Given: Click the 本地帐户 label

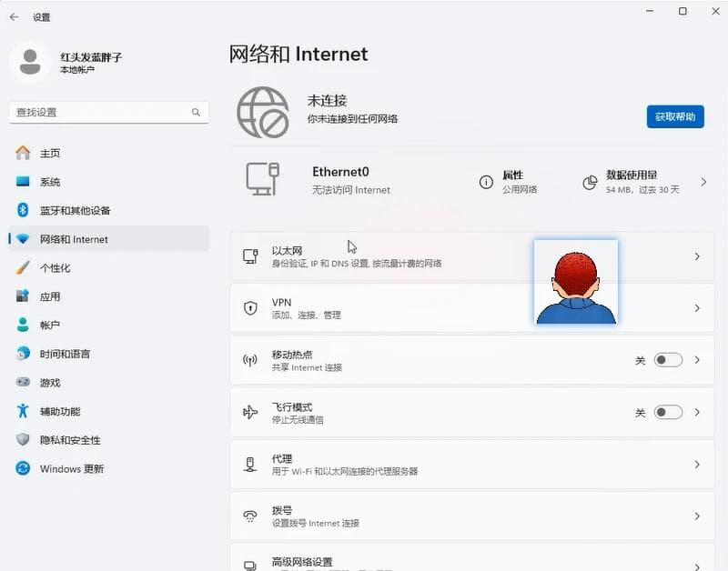Looking at the screenshot, I should coord(77,70).
